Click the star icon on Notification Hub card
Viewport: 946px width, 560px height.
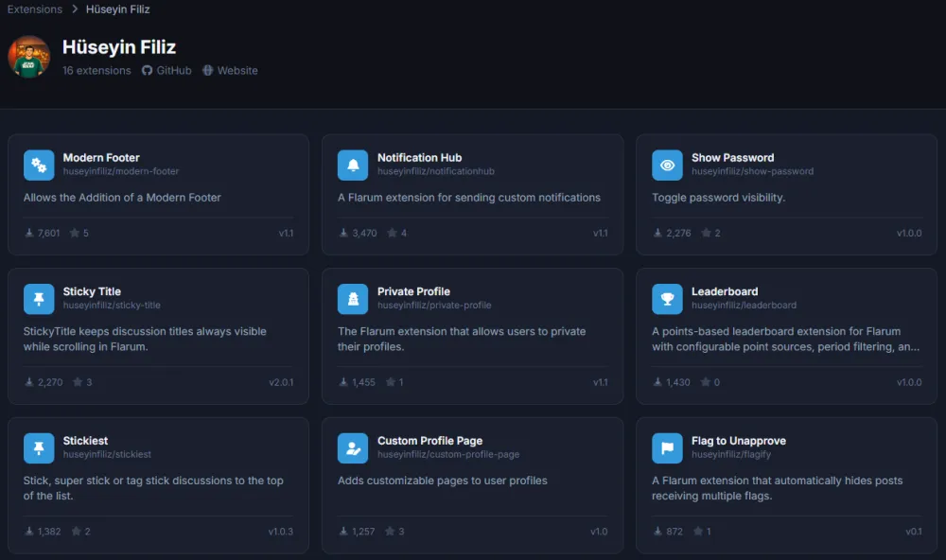[x=393, y=233]
